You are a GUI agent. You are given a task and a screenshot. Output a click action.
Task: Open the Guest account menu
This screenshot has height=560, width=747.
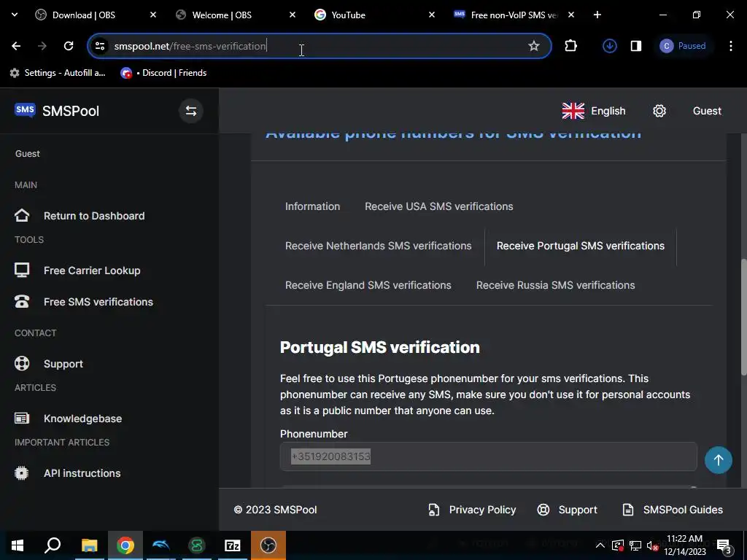pyautogui.click(x=707, y=111)
